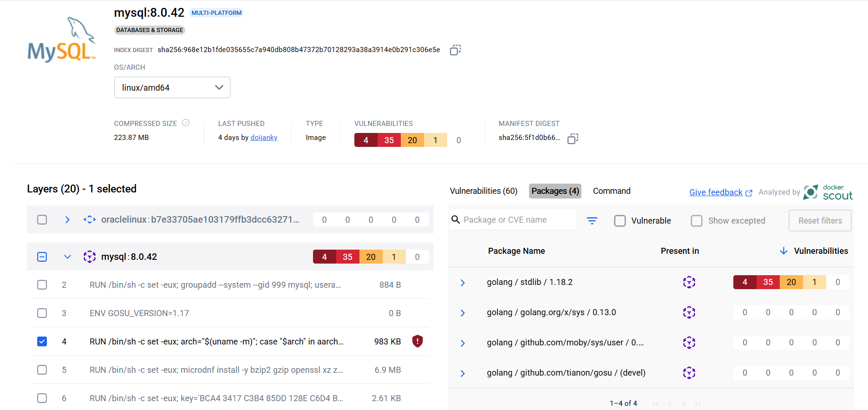Click the search magnifier icon
The height and width of the screenshot is (410, 868).
pos(456,219)
